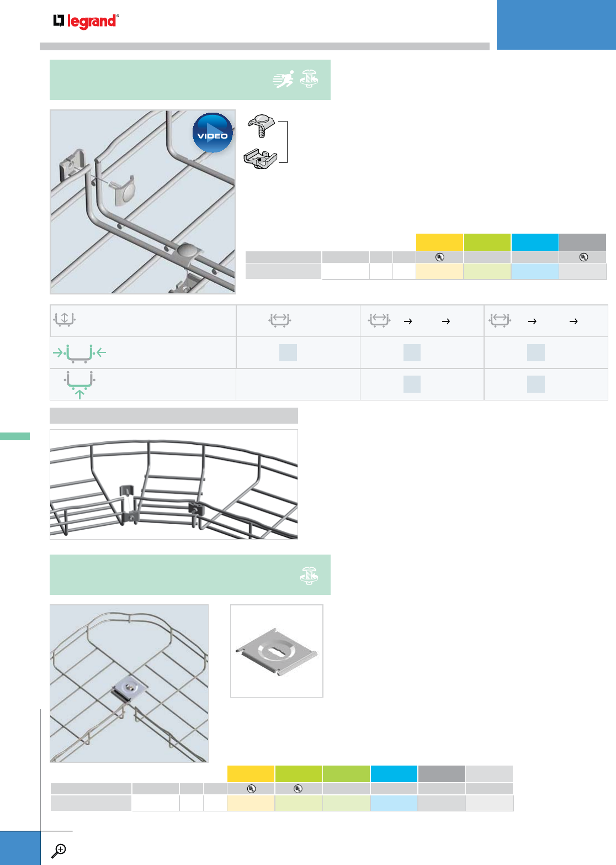Click the bottom-fixing tray icon with up arrow

click(79, 384)
